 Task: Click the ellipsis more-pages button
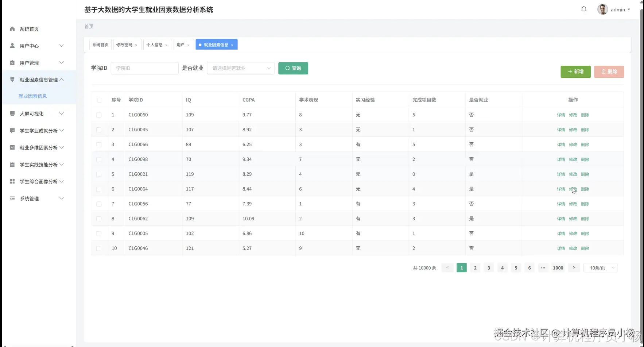pyautogui.click(x=543, y=268)
